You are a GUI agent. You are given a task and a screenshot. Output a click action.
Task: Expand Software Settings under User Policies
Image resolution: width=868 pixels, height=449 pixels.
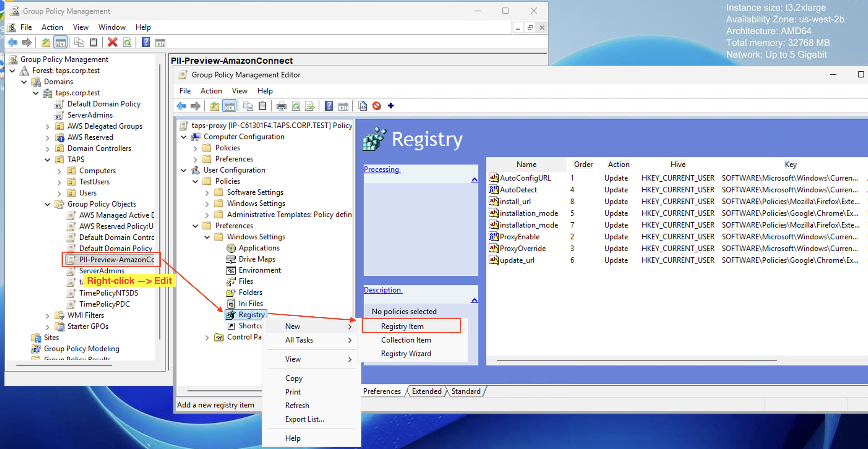point(207,193)
